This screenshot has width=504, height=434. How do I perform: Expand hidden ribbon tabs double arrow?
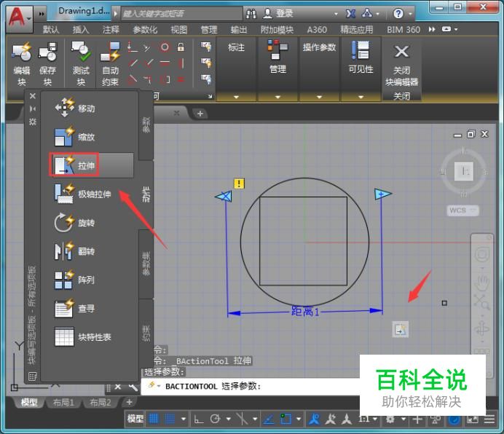(x=432, y=30)
